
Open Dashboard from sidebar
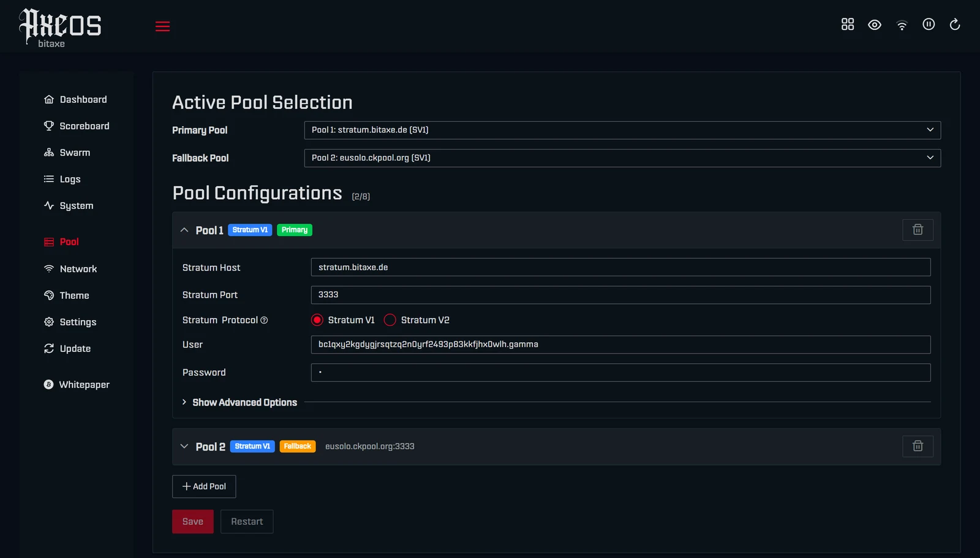click(75, 99)
